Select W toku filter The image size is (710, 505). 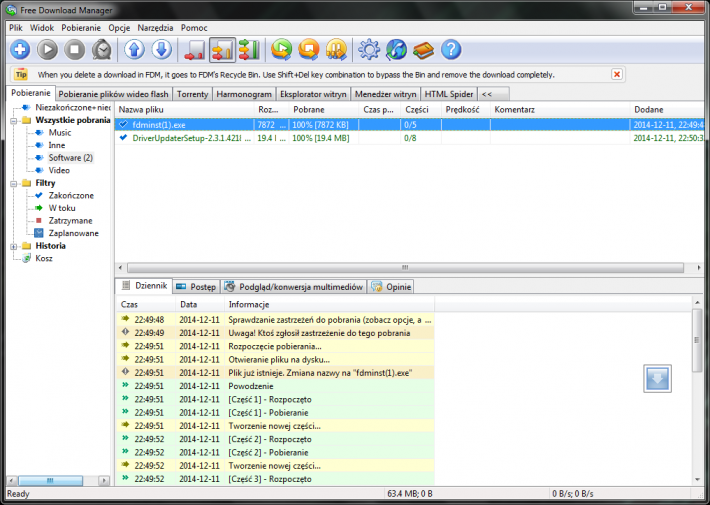pyautogui.click(x=62, y=208)
